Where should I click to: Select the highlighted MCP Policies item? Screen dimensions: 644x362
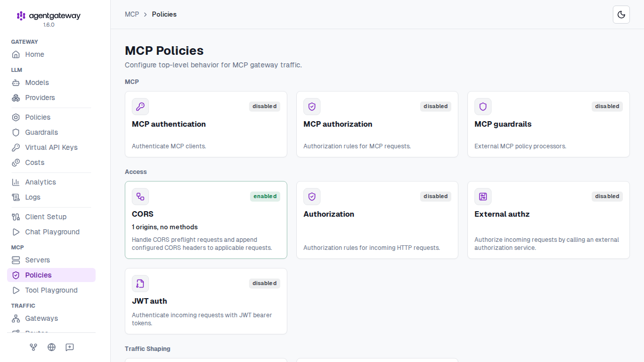pos(51,275)
